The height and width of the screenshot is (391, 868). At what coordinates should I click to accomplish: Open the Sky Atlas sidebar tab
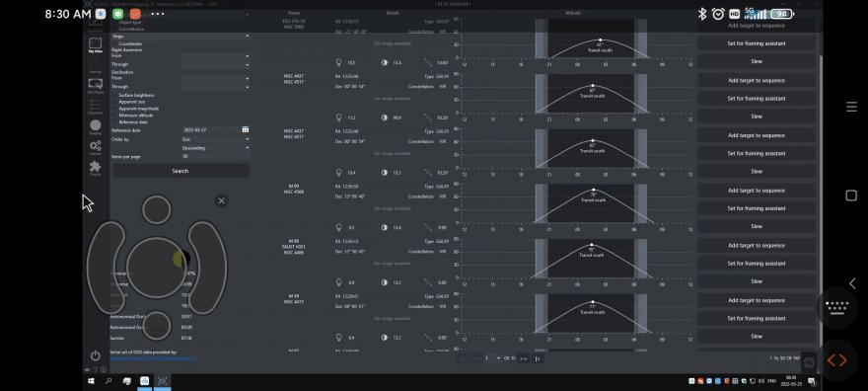click(96, 44)
